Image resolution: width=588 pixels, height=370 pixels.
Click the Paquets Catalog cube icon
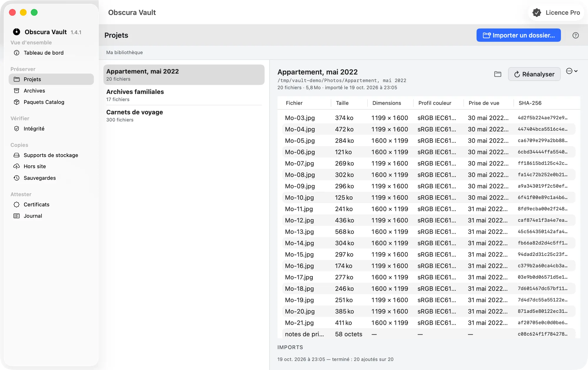point(17,102)
